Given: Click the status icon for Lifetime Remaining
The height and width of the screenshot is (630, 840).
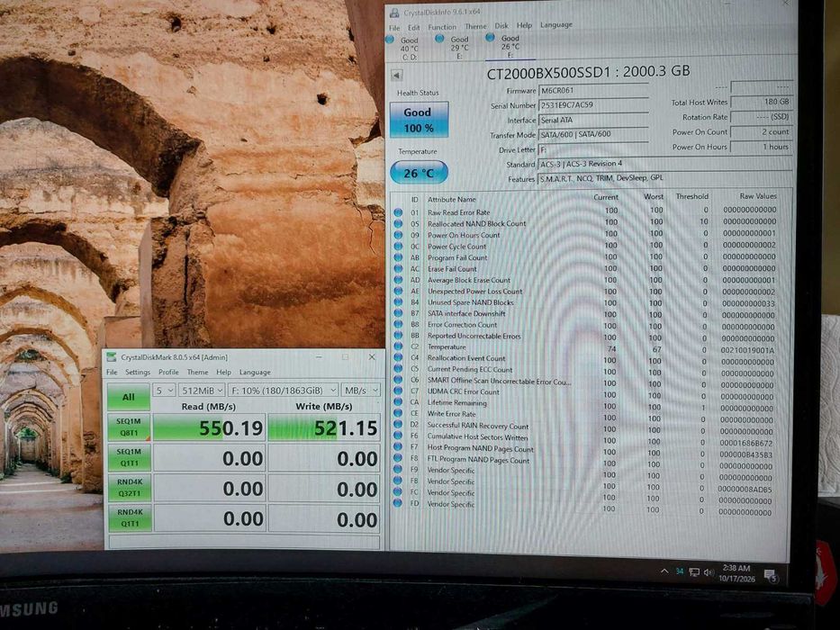Looking at the screenshot, I should [x=398, y=402].
